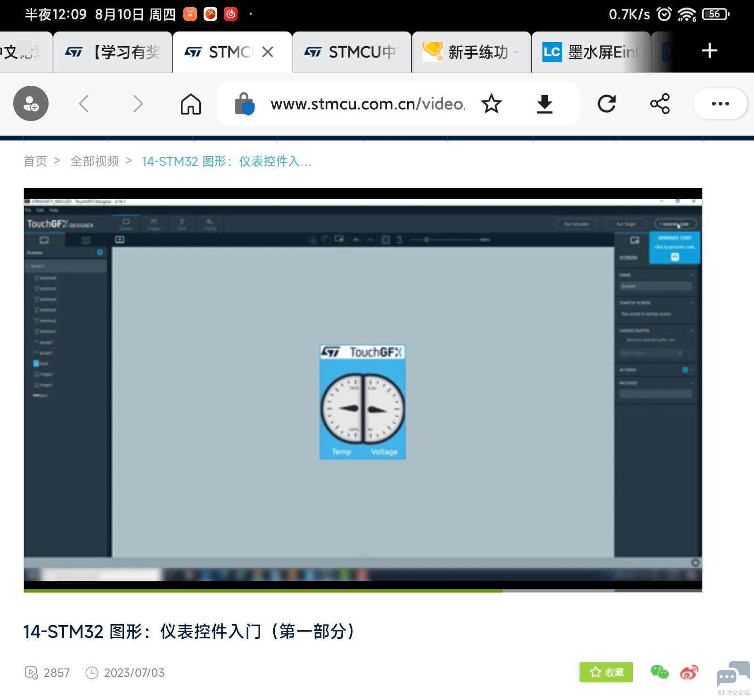Switch to the STMCU中 tab

[x=352, y=52]
